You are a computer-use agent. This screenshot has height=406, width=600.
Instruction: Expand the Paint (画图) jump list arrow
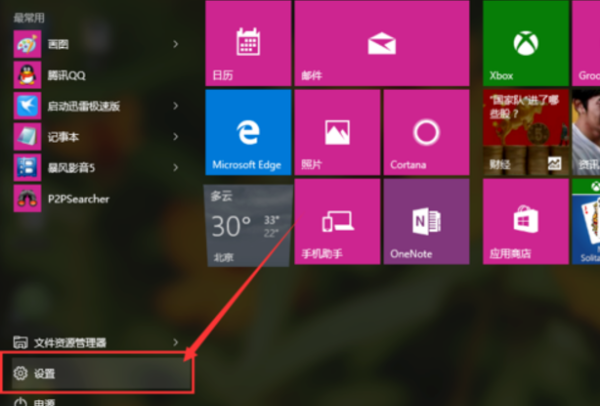coord(176,44)
